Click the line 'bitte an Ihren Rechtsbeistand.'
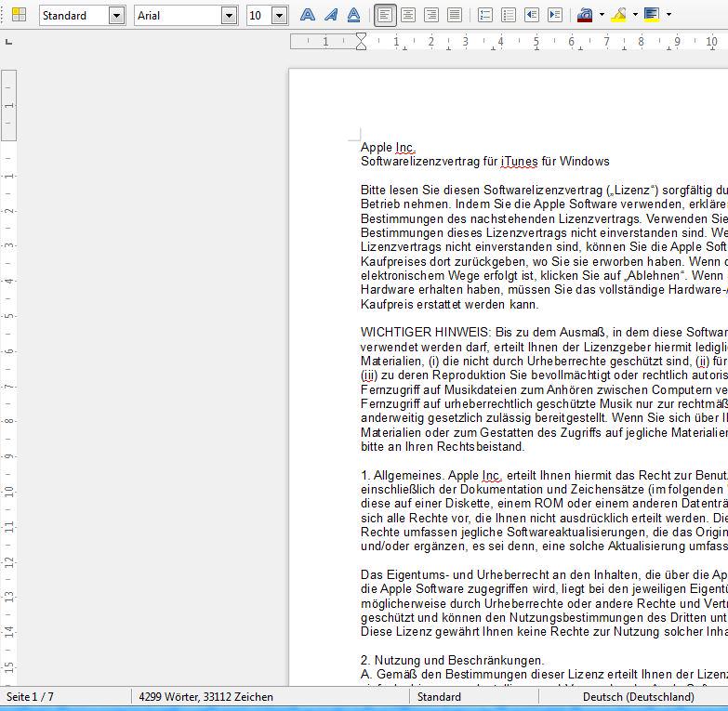Image resolution: width=728 pixels, height=711 pixels. (x=443, y=446)
